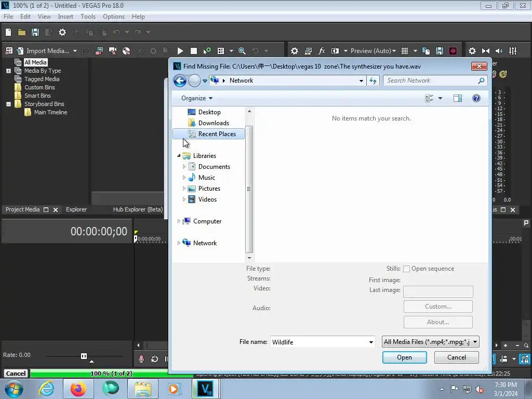This screenshot has height=399, width=532.
Task: Open the Import Media dropdown arrow
Action: click(75, 51)
